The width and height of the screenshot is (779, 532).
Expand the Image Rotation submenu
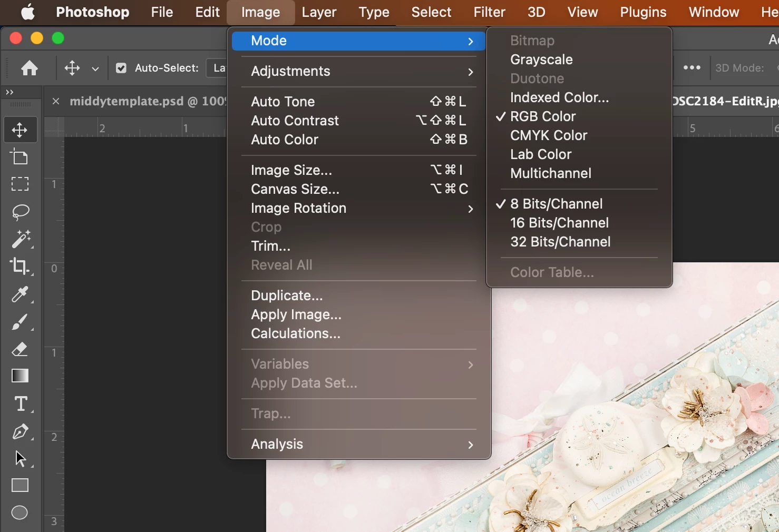click(x=358, y=209)
